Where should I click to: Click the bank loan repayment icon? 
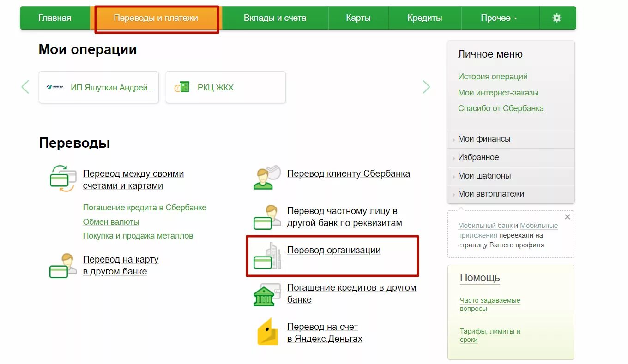(x=267, y=294)
